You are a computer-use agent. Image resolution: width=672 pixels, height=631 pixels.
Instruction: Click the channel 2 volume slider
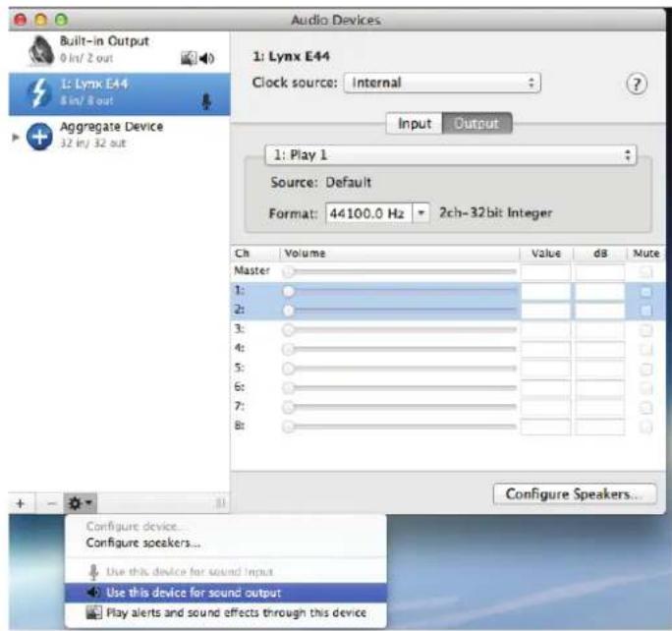[x=399, y=311]
